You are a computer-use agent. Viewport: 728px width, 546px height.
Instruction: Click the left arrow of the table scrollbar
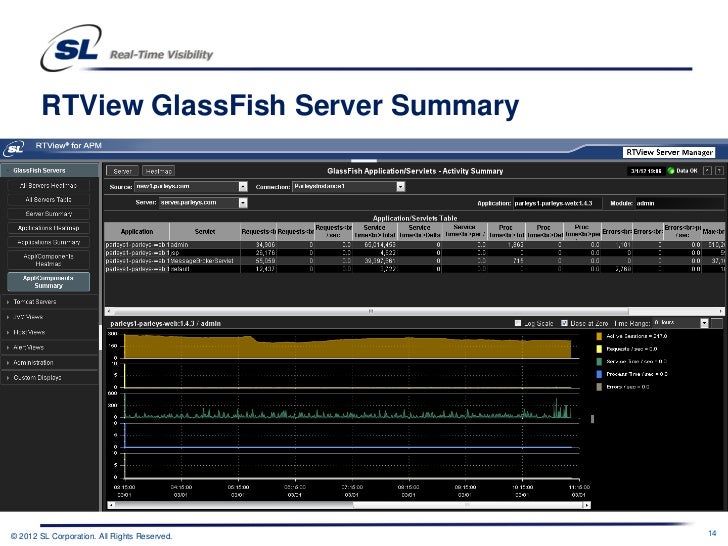[x=109, y=311]
